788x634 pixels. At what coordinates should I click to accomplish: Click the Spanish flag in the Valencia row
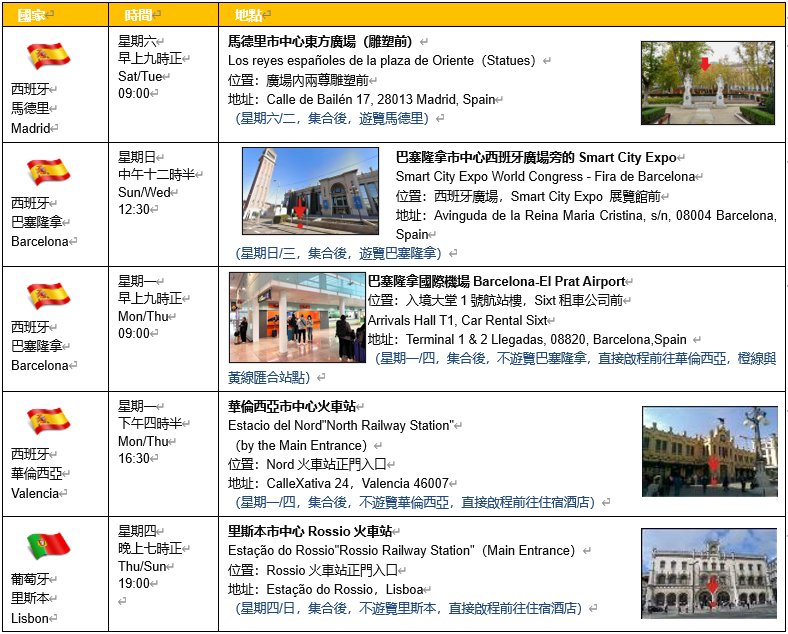click(x=48, y=420)
